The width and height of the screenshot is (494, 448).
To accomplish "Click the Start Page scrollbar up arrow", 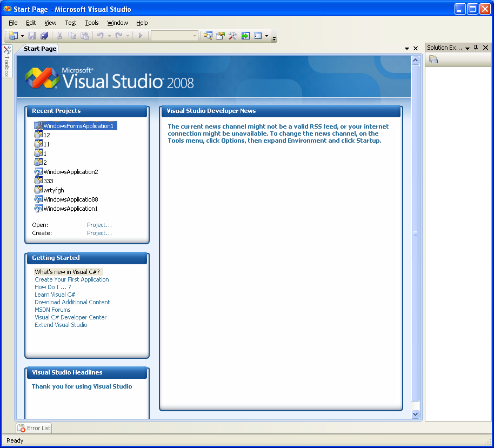I will 415,60.
